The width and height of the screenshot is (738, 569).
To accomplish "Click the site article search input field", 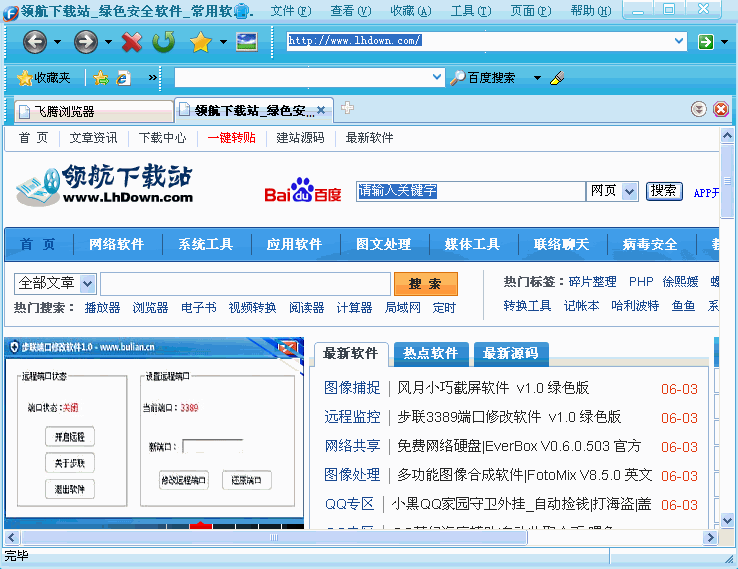I will click(x=245, y=284).
